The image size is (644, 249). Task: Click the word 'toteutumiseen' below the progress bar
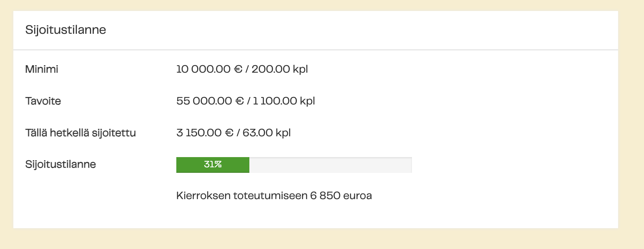coord(270,196)
